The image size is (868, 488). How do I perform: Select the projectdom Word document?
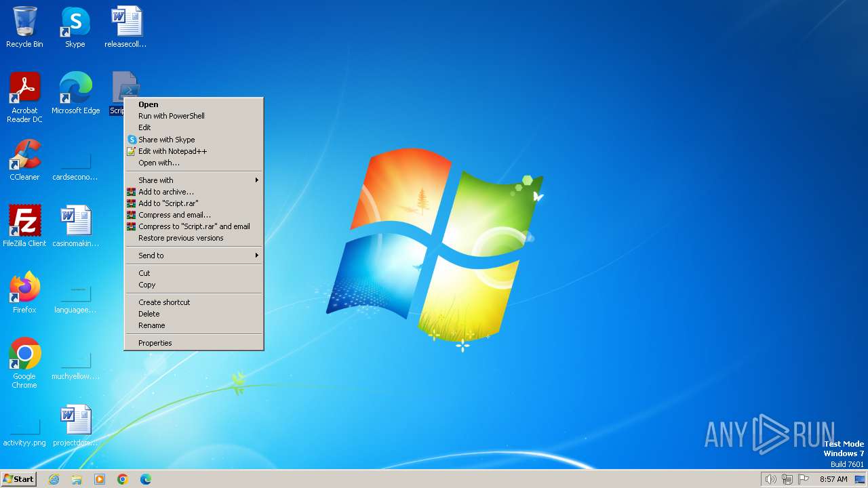75,426
